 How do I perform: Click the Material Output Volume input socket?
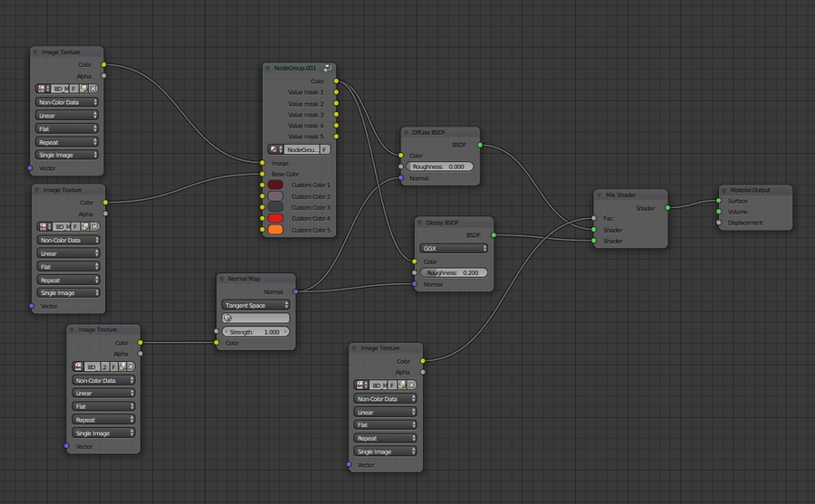719,212
